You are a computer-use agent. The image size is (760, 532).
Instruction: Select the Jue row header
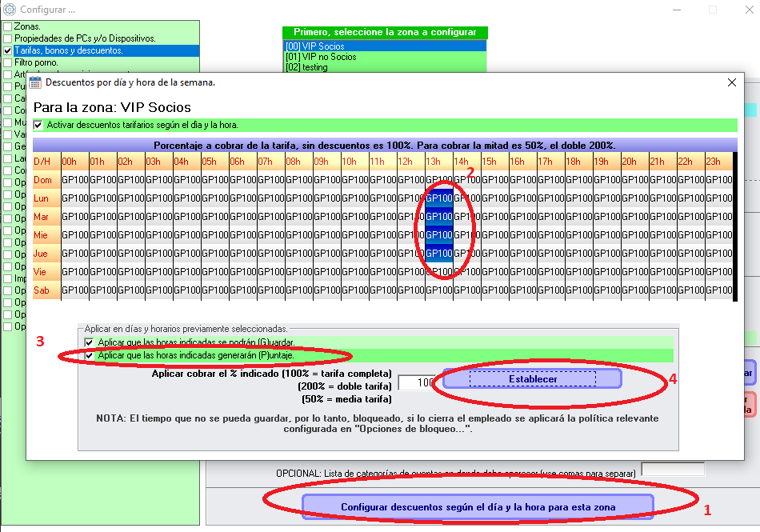pyautogui.click(x=47, y=254)
